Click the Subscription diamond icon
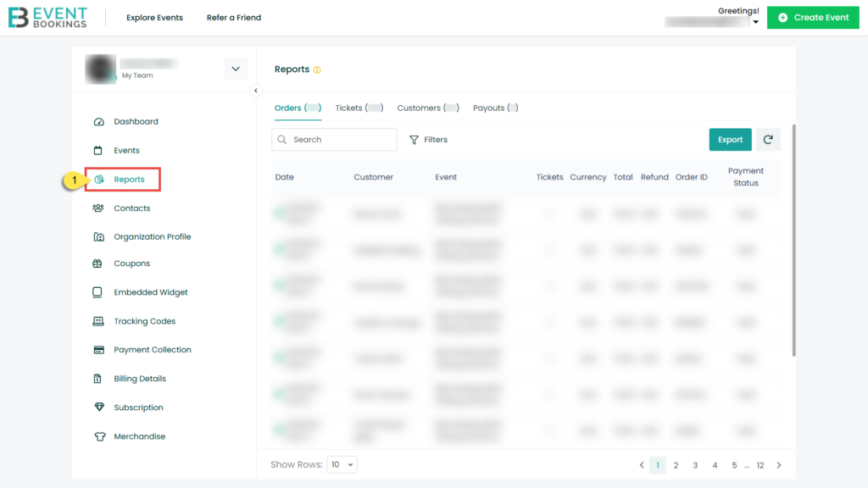This screenshot has height=488, width=868. [x=99, y=408]
